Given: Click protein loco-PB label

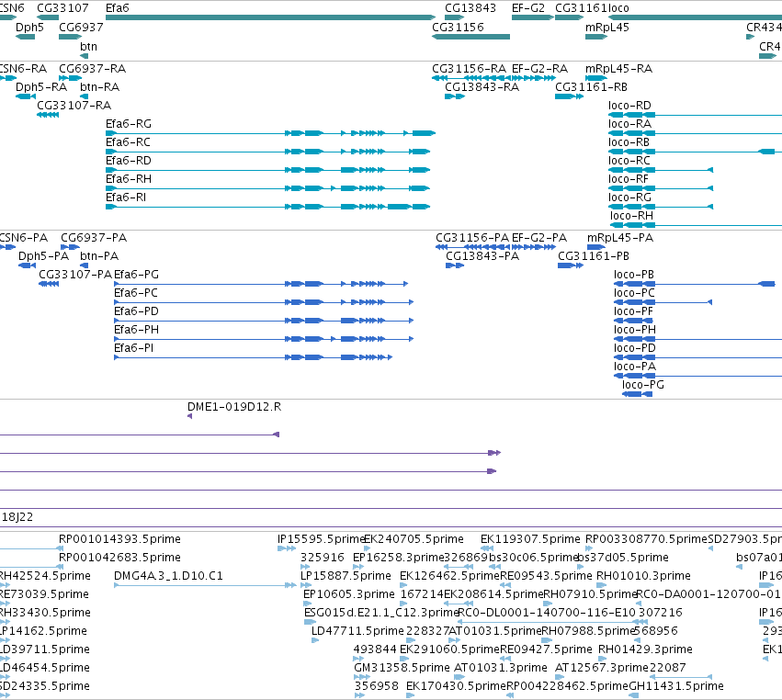Looking at the screenshot, I should 633,275.
